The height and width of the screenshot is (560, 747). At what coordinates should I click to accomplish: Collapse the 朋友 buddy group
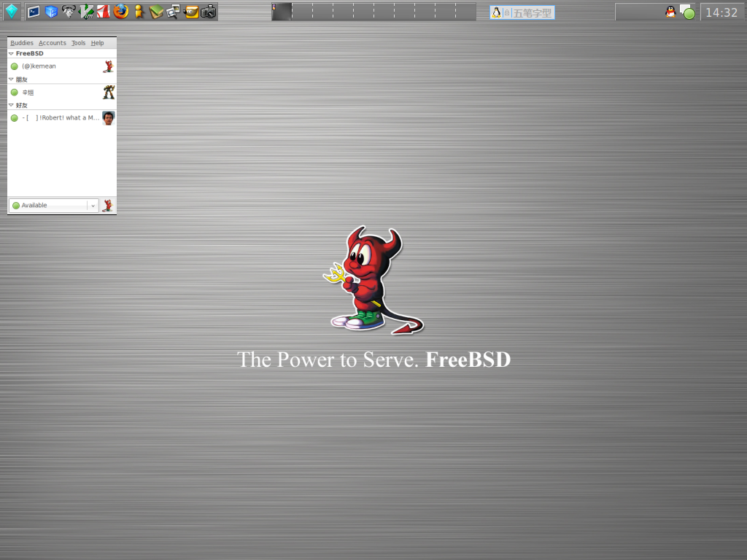point(11,79)
